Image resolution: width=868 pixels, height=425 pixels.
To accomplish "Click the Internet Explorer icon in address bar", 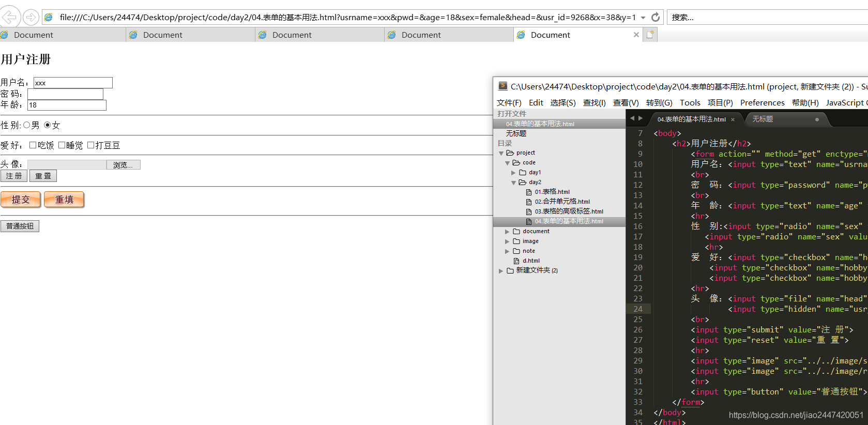I will pos(49,17).
